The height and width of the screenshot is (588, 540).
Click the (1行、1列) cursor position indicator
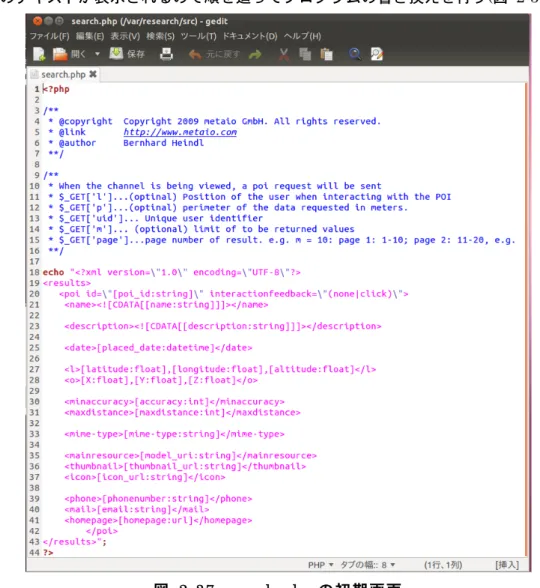pos(443,565)
